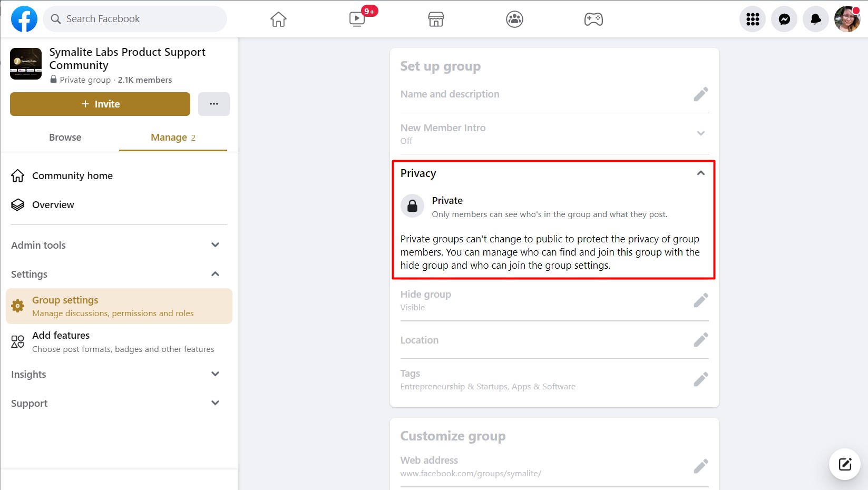Open the Groups section
The height and width of the screenshot is (490, 868).
[514, 19]
